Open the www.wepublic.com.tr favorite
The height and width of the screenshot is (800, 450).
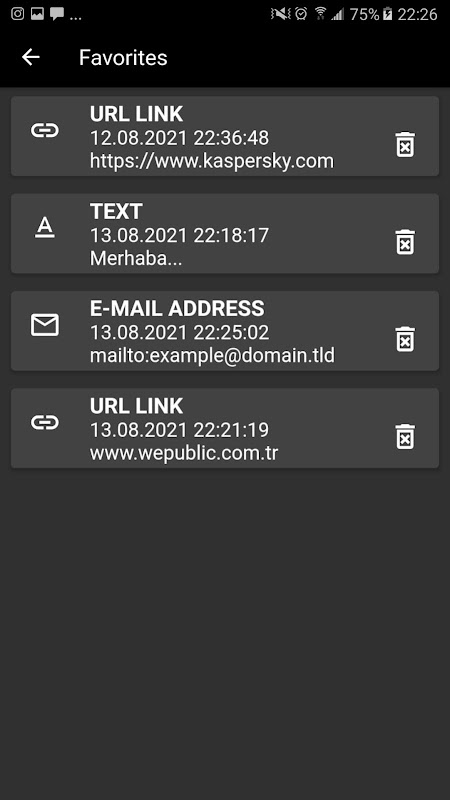[225, 429]
